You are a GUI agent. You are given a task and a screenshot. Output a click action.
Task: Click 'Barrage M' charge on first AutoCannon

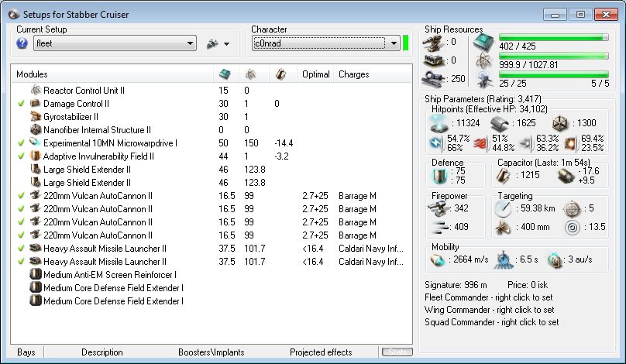pos(357,196)
